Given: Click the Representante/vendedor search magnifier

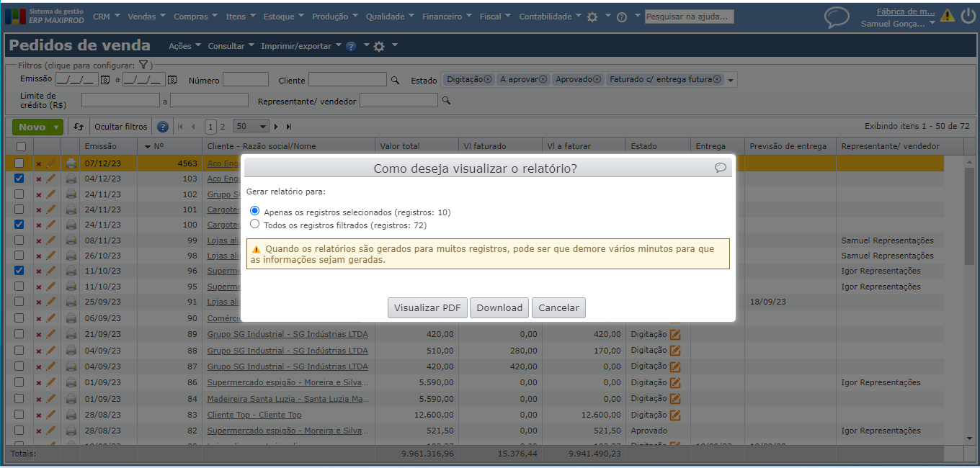Looking at the screenshot, I should point(446,101).
